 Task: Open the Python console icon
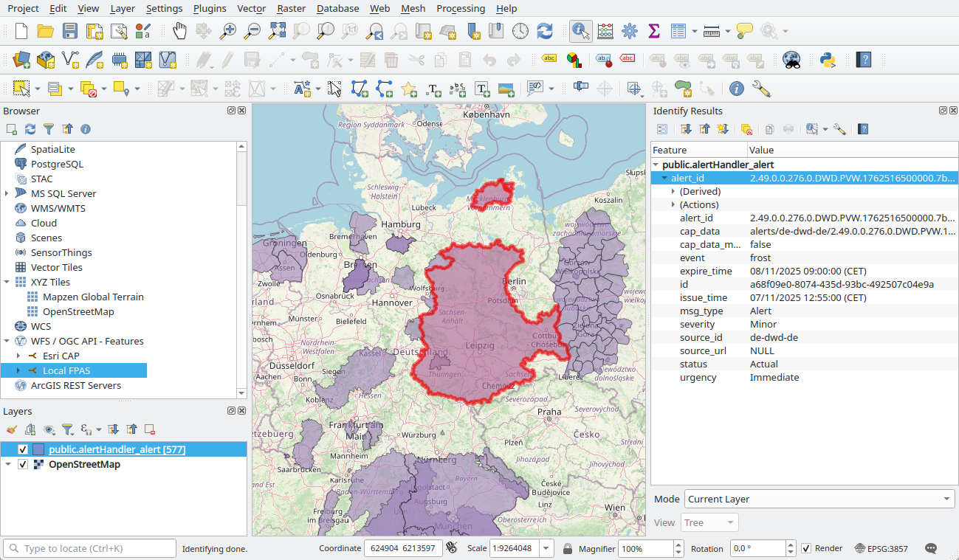(x=827, y=60)
